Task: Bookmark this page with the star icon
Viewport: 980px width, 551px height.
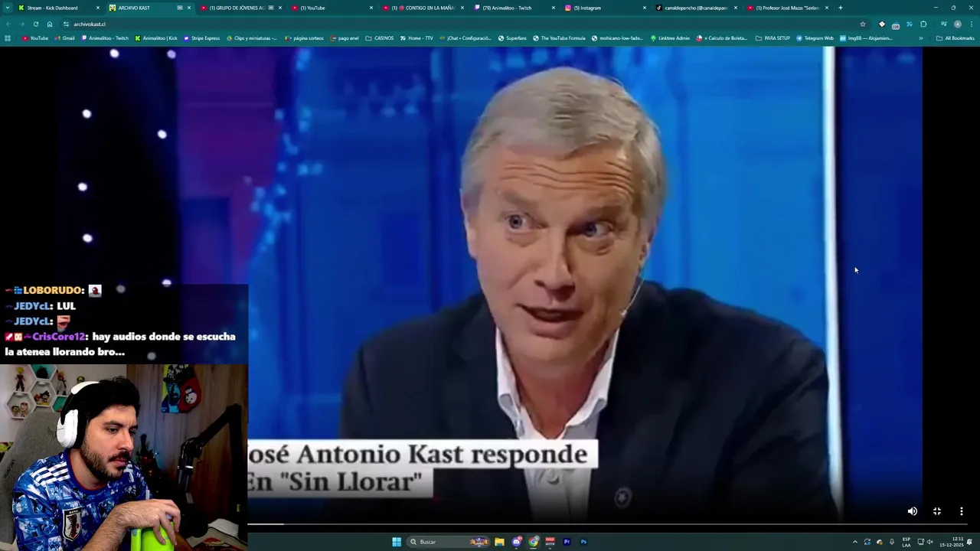Action: pos(863,24)
